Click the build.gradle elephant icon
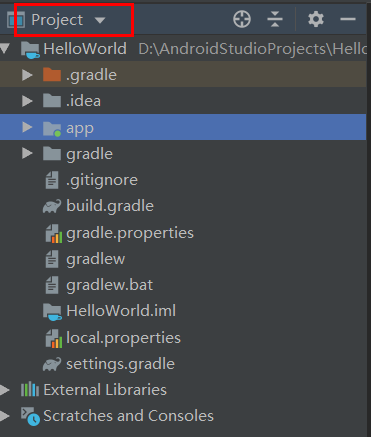 coord(52,206)
